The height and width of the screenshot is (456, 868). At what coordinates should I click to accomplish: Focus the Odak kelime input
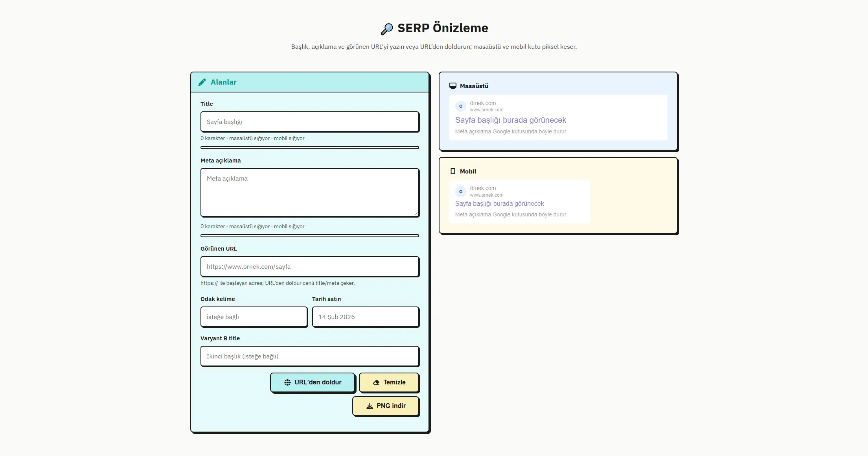pyautogui.click(x=254, y=317)
